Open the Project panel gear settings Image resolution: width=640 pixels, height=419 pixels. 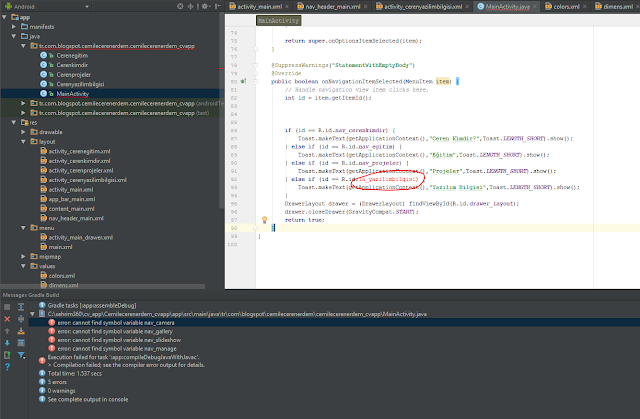click(x=205, y=6)
